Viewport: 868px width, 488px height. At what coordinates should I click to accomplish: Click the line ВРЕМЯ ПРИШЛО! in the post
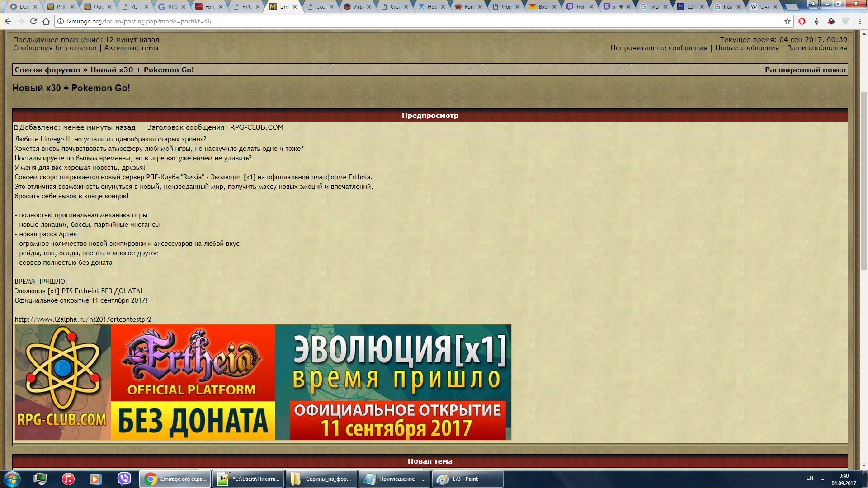41,282
